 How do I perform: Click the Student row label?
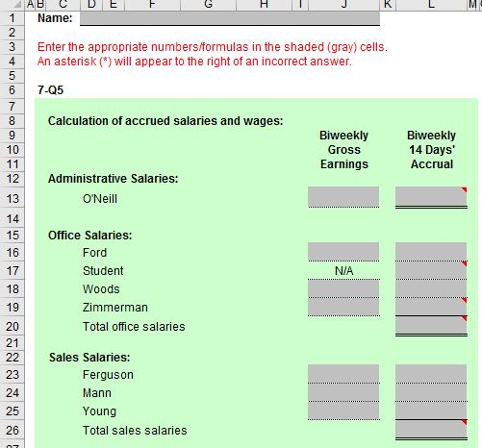tap(103, 271)
